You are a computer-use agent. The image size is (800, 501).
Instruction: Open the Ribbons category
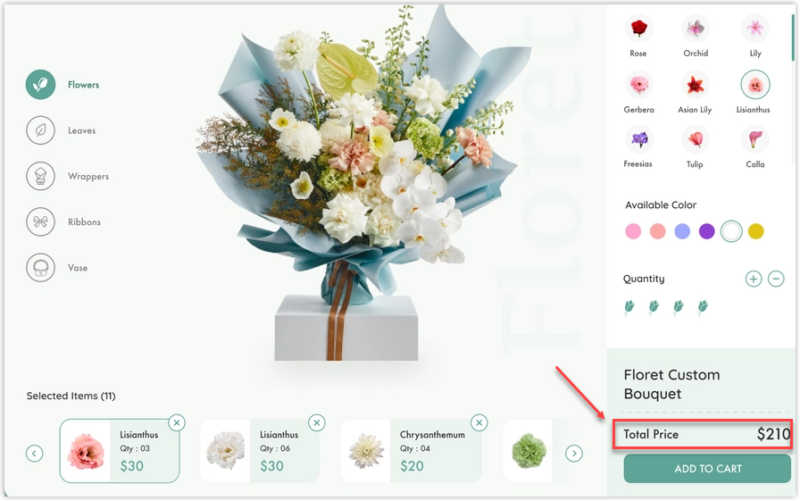pyautogui.click(x=64, y=222)
